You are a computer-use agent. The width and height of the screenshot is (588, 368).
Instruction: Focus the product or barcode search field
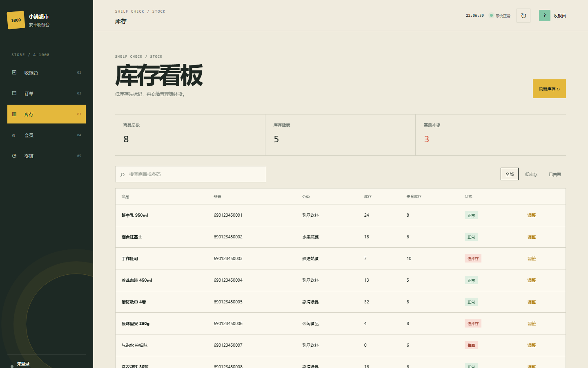pos(191,174)
